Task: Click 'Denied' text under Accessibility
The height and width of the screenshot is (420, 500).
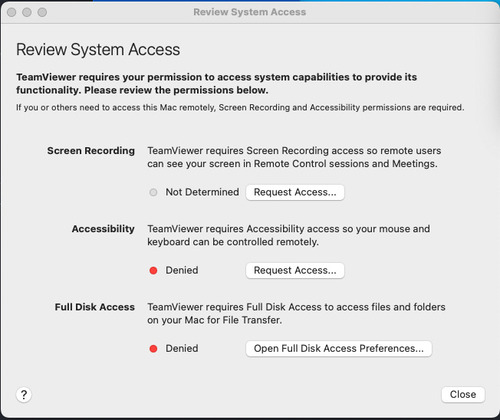Action: click(182, 270)
